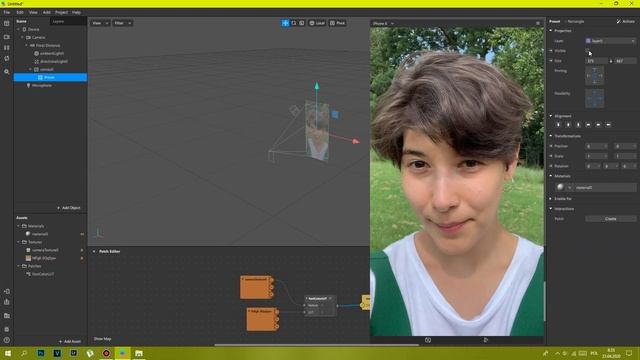Collapse the Transformations section in inspector
Viewport: 640px width, 360px height.
pyautogui.click(x=551, y=136)
